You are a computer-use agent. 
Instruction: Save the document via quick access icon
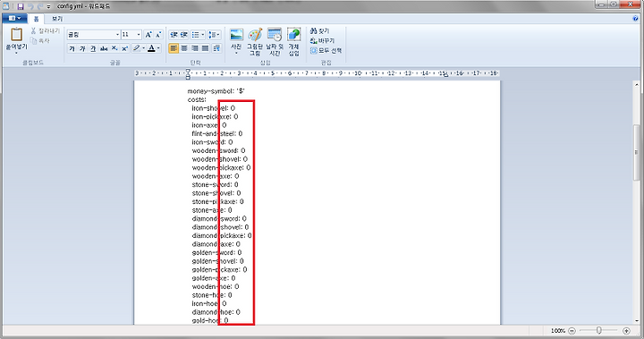[21, 6]
